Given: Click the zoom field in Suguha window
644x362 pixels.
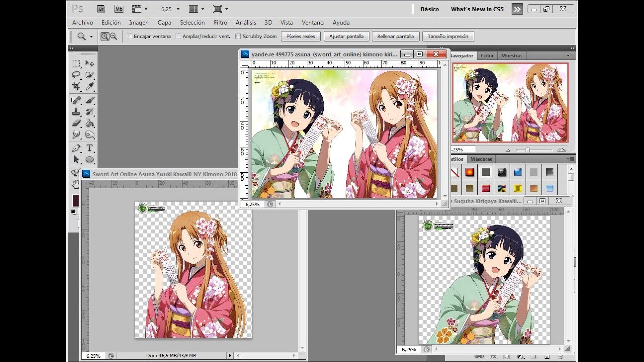Looking at the screenshot, I should pyautogui.click(x=409, y=349).
